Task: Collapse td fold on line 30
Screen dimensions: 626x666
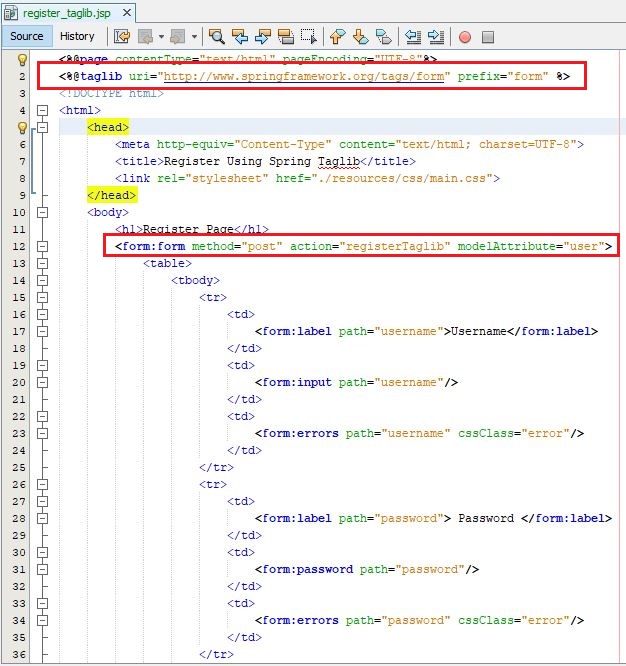Action: pos(42,552)
